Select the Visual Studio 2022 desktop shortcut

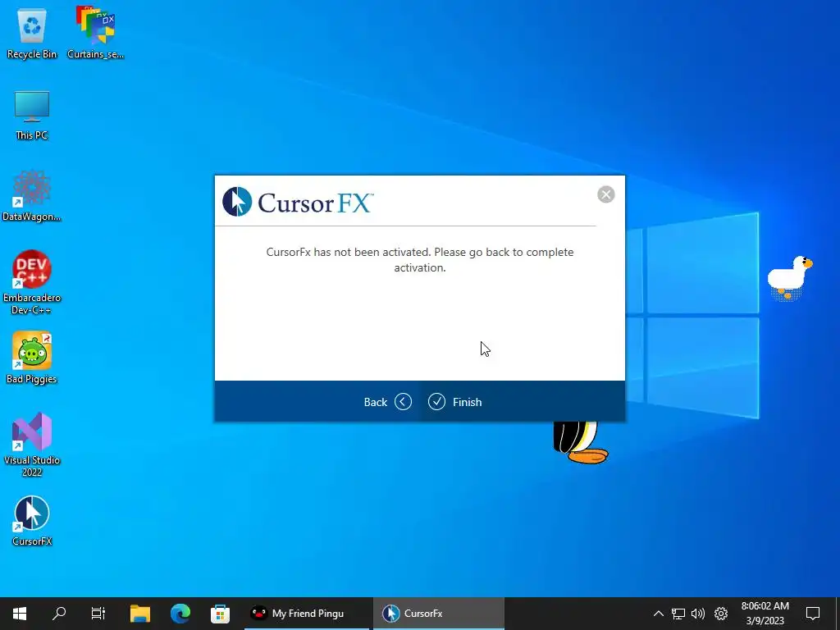coord(32,445)
